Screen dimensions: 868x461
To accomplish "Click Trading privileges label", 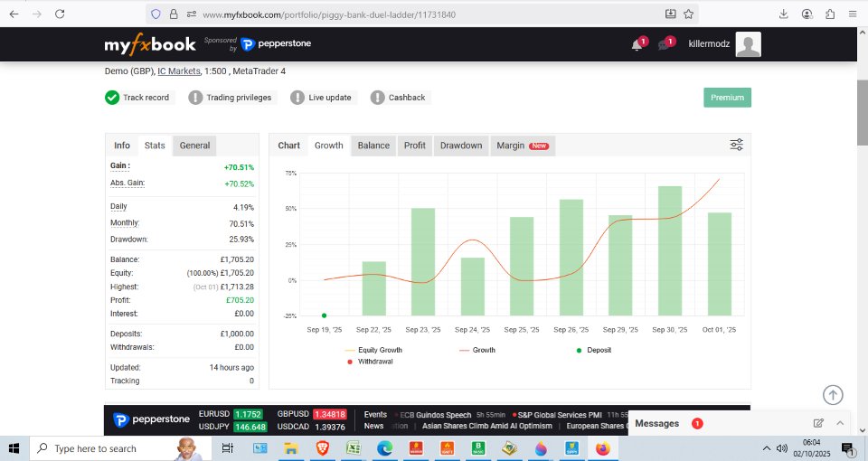I will 239,98.
